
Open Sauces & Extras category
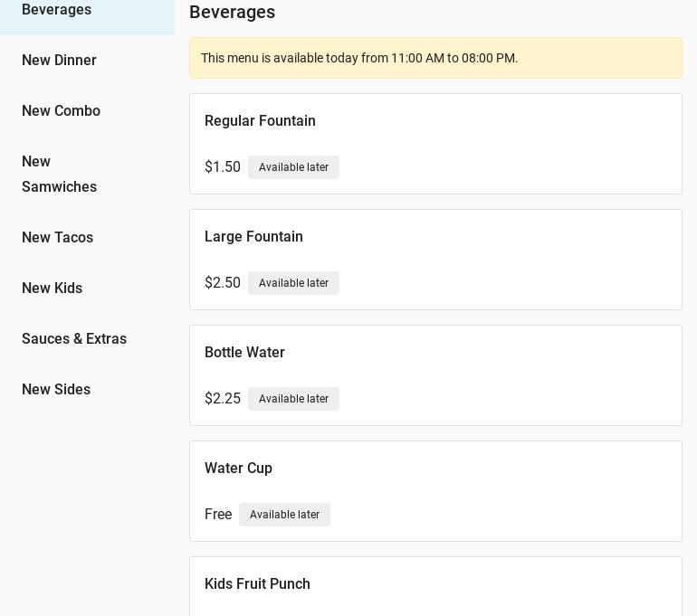tap(74, 339)
